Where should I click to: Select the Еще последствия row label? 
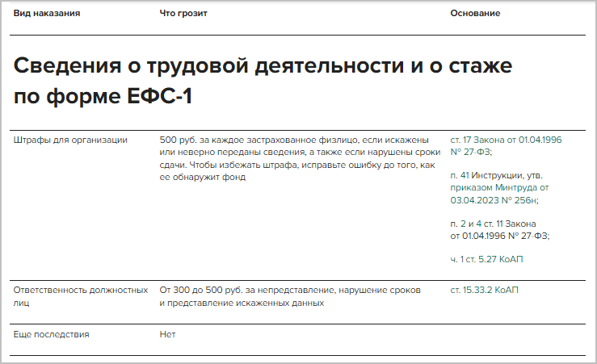click(52, 334)
